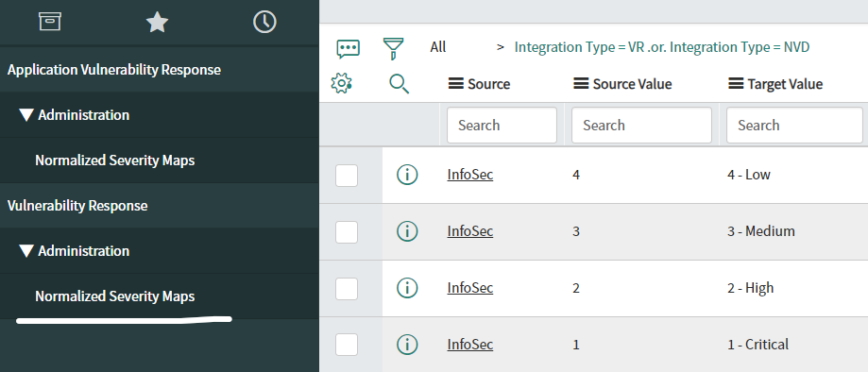Open Source Value column hamburger menu
The height and width of the screenshot is (372, 868).
[x=581, y=84]
